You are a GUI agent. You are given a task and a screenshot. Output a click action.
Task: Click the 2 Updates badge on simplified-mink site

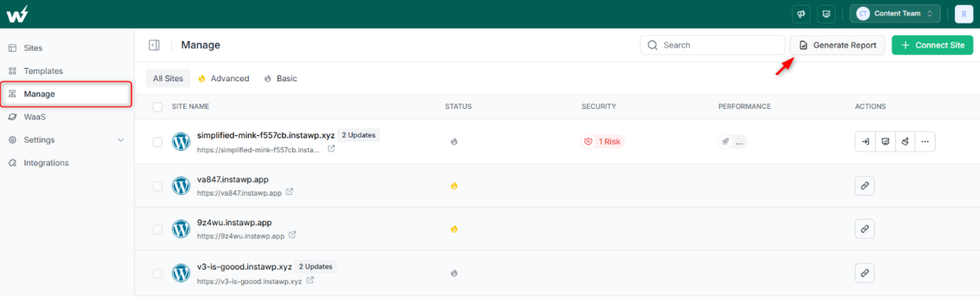[x=359, y=135]
